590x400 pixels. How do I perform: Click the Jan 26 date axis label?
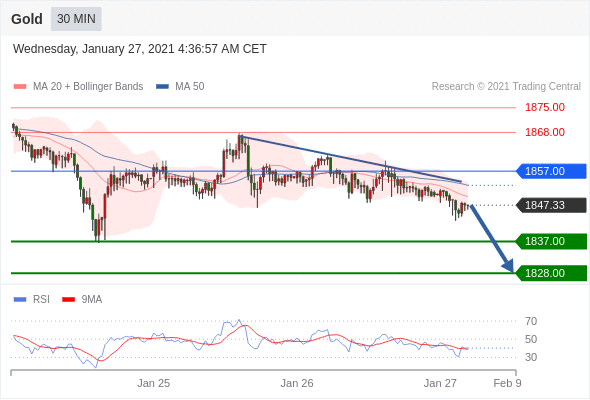[x=297, y=383]
